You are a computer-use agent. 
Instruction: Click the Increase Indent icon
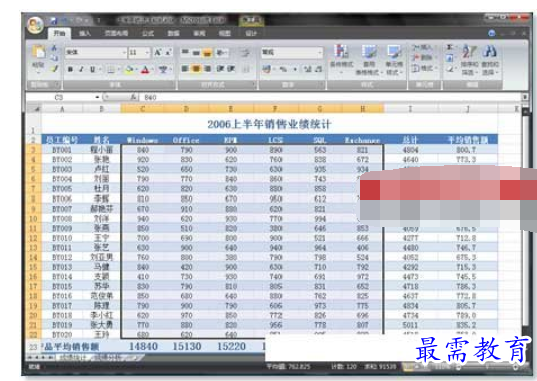tap(230, 69)
